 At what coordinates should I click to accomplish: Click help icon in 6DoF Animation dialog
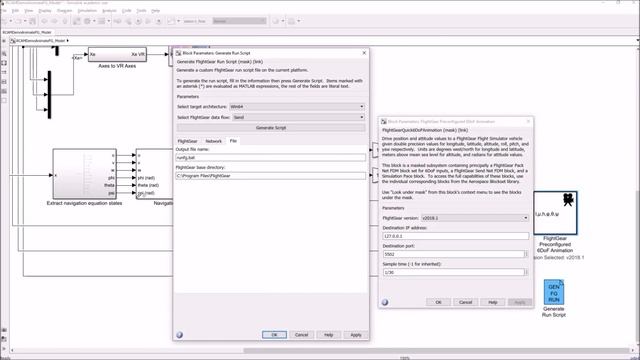[385, 302]
